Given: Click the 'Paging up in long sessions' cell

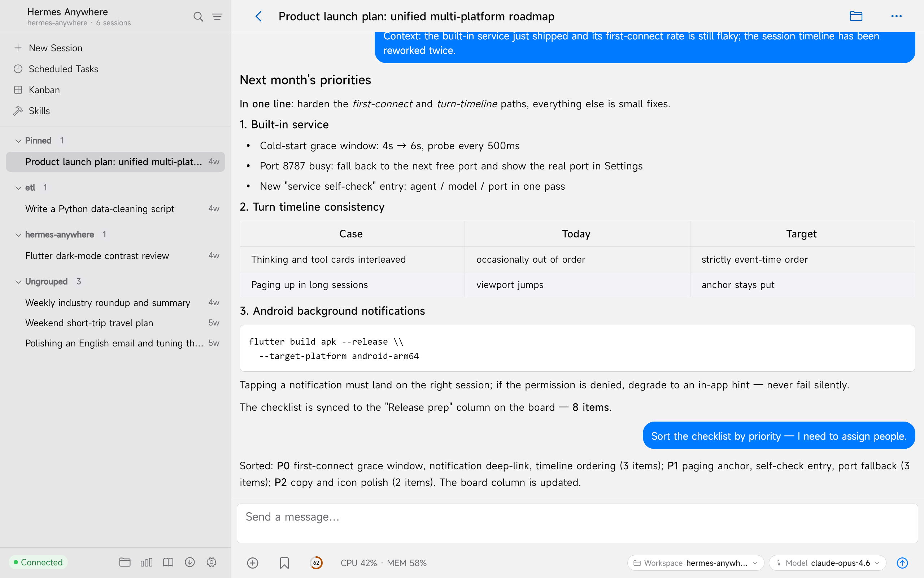Looking at the screenshot, I should (352, 285).
